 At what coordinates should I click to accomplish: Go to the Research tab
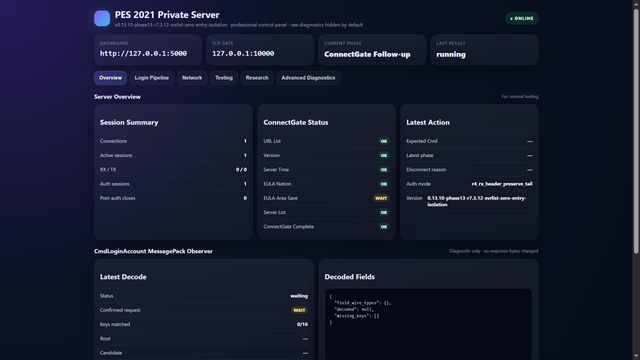(x=257, y=78)
